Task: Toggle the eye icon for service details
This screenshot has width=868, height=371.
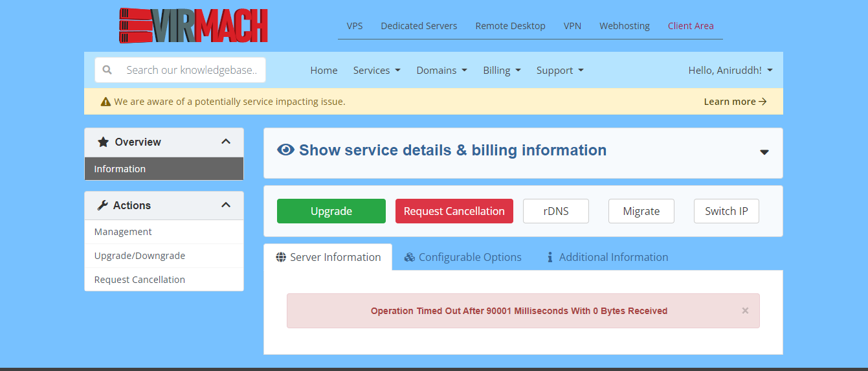Action: (x=285, y=150)
